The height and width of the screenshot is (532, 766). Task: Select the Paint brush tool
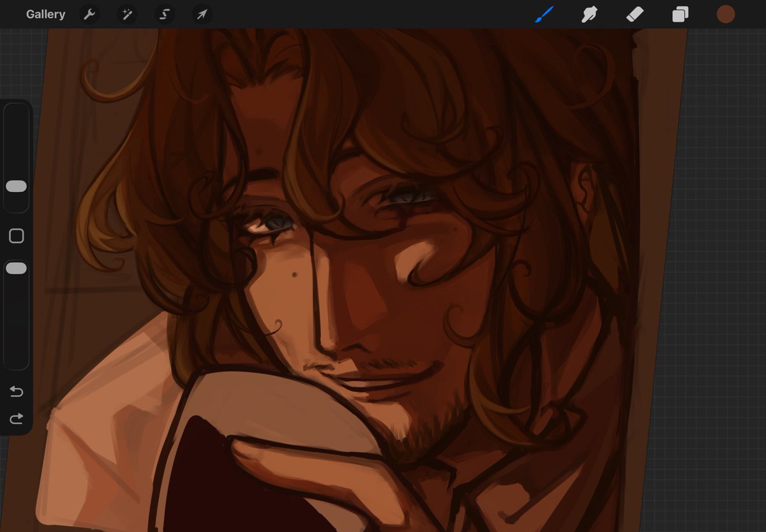point(544,14)
